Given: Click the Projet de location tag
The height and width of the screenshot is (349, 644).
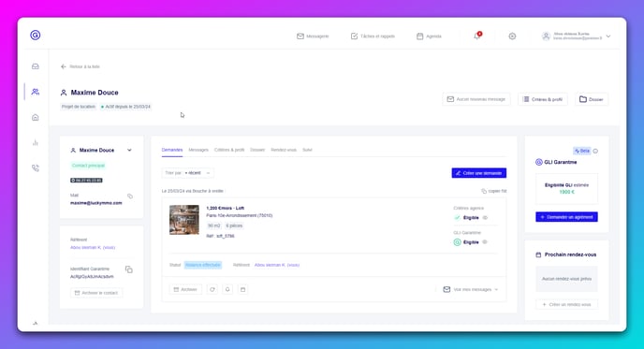Looking at the screenshot, I should [79, 107].
